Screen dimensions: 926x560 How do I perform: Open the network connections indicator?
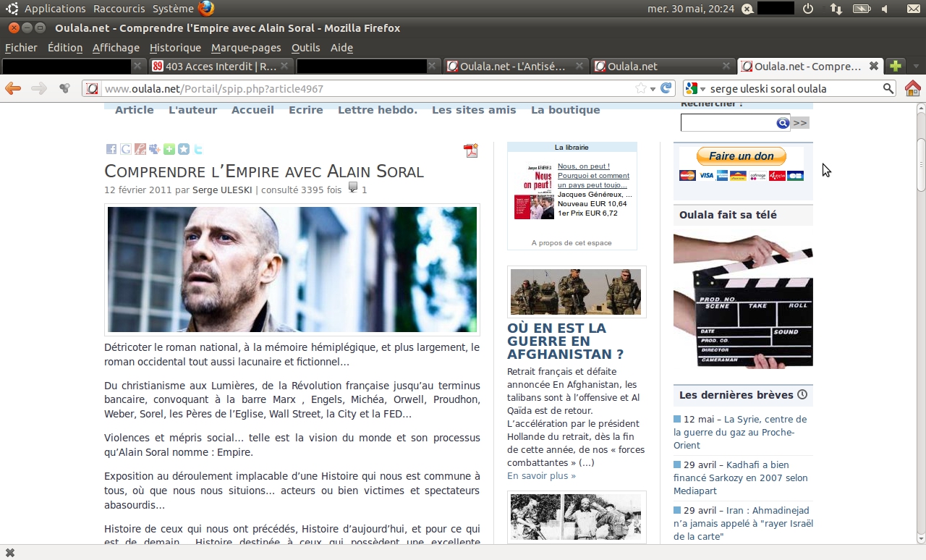(x=836, y=9)
